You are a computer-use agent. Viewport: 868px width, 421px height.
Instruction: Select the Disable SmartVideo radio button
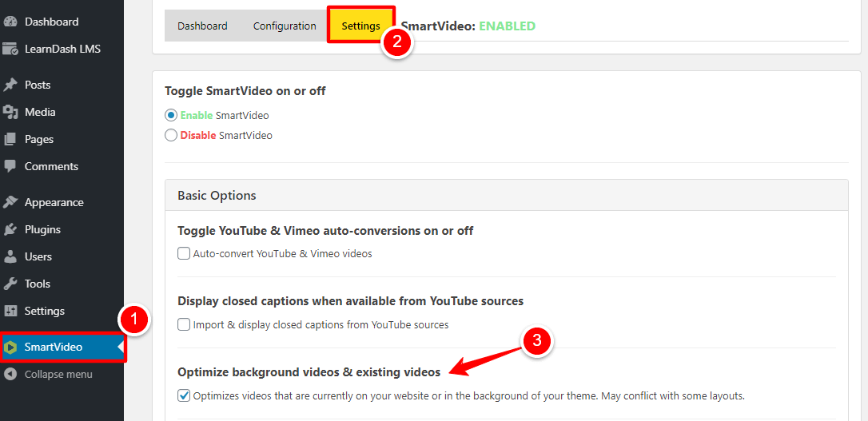[172, 135]
